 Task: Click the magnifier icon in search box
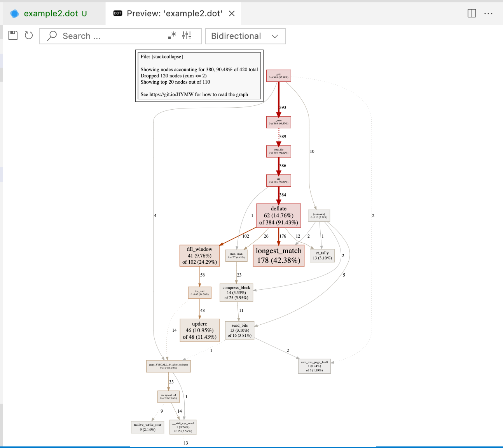tap(52, 36)
